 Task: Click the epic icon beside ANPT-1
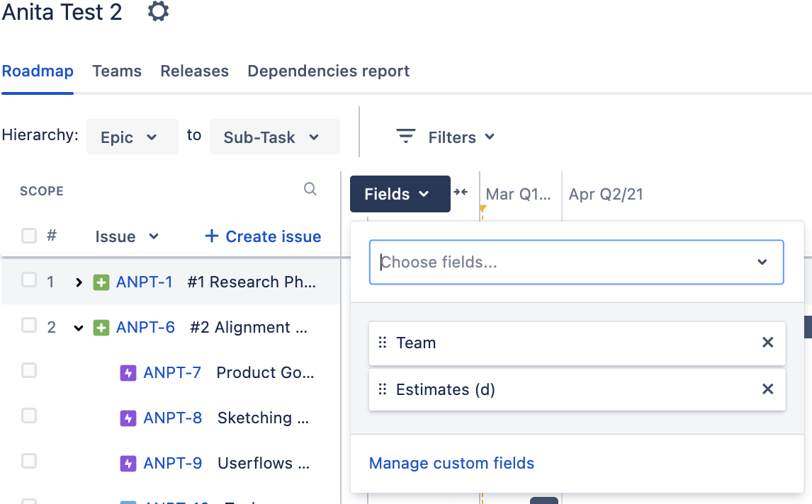click(x=101, y=282)
